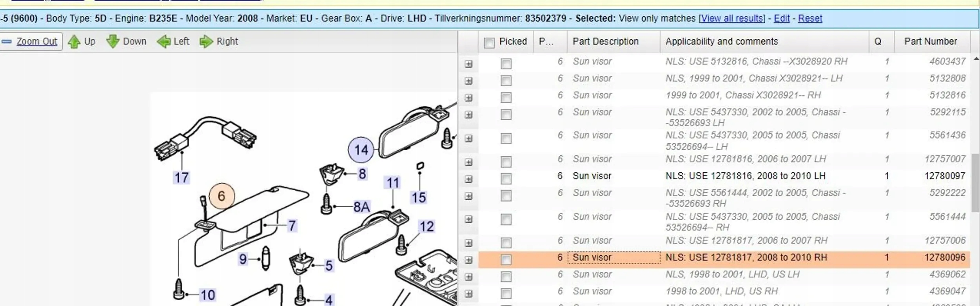Expand the row for part 5561444
980x306 pixels.
pyautogui.click(x=468, y=219)
